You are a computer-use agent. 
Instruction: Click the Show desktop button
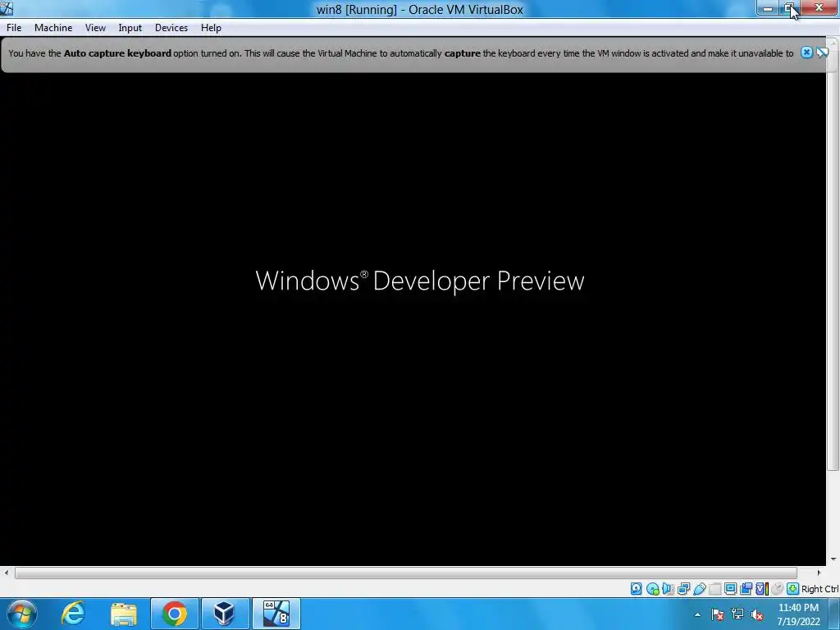(x=834, y=614)
